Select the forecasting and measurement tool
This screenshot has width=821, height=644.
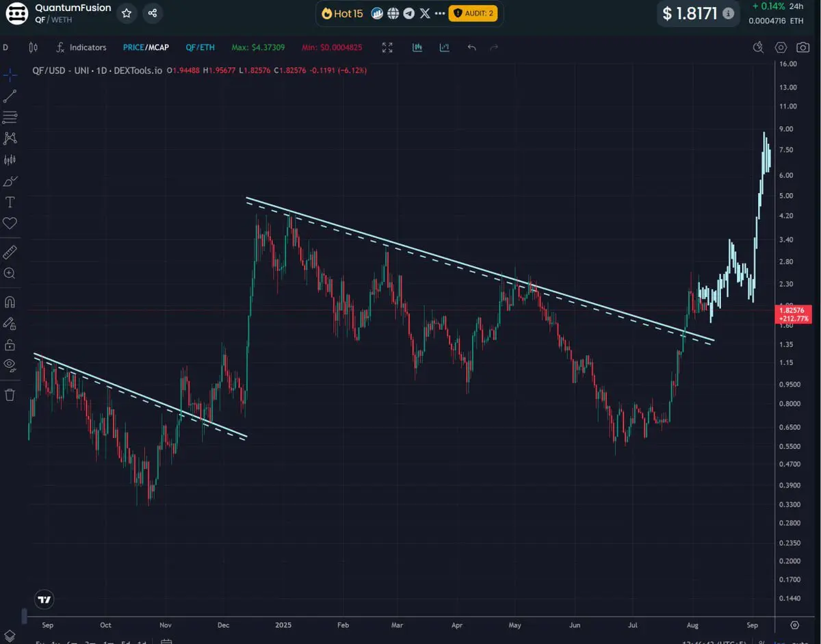(x=10, y=159)
